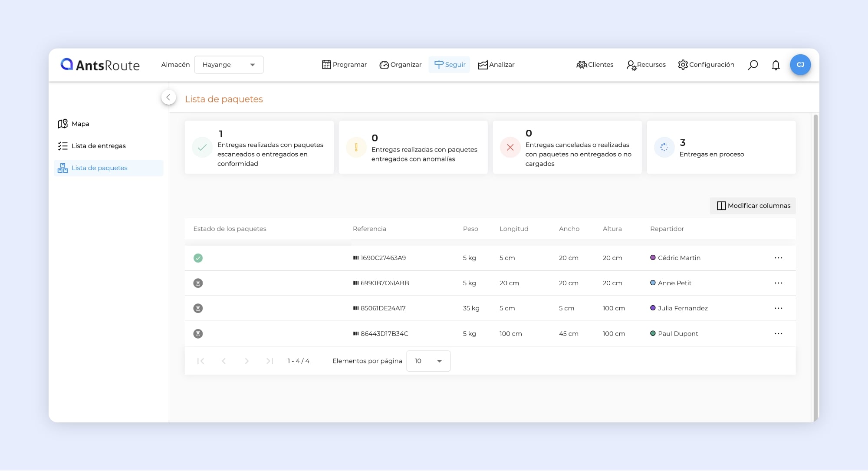The height and width of the screenshot is (471, 868).
Task: Click pending hourglass icon for 6990B7C61ABB
Action: (x=198, y=283)
